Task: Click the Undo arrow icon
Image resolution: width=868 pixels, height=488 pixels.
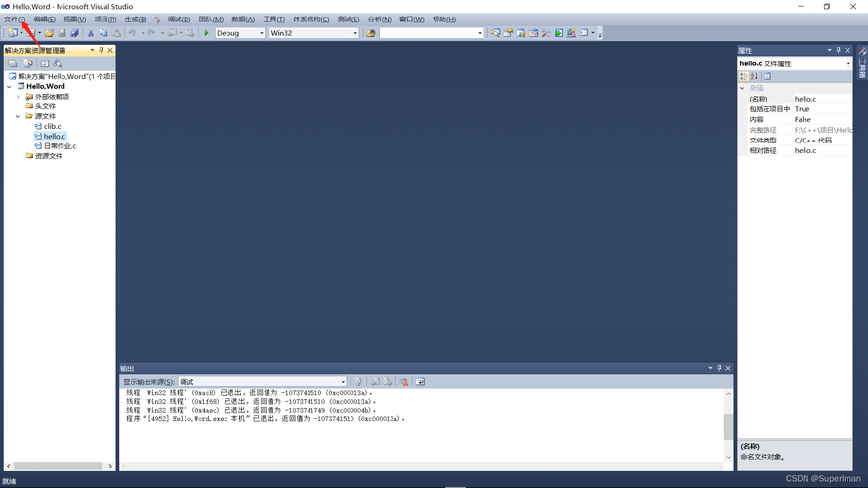Action: pyautogui.click(x=132, y=33)
